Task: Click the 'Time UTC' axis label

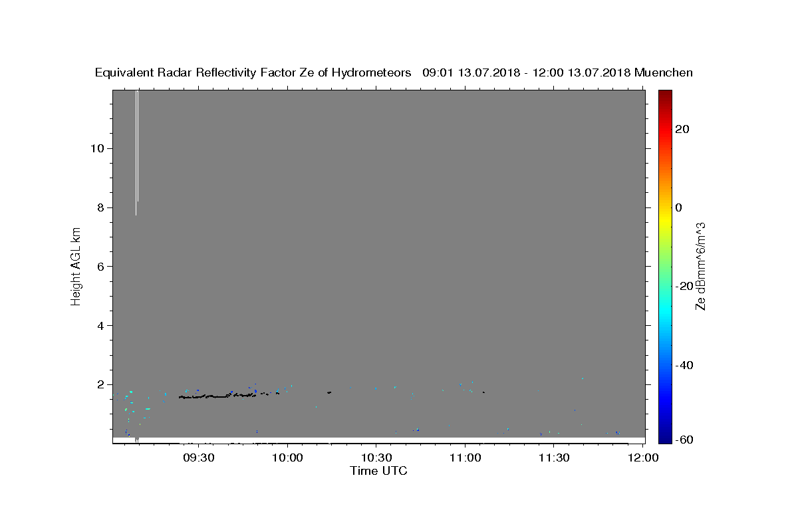Action: pos(378,471)
